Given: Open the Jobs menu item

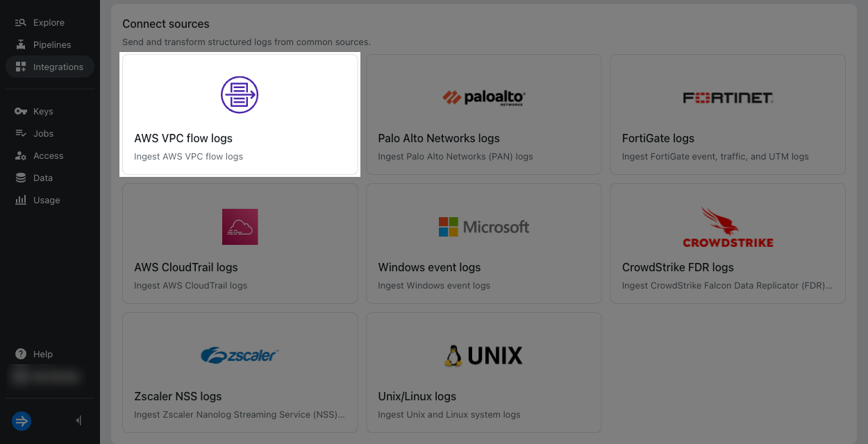Looking at the screenshot, I should pos(43,133).
